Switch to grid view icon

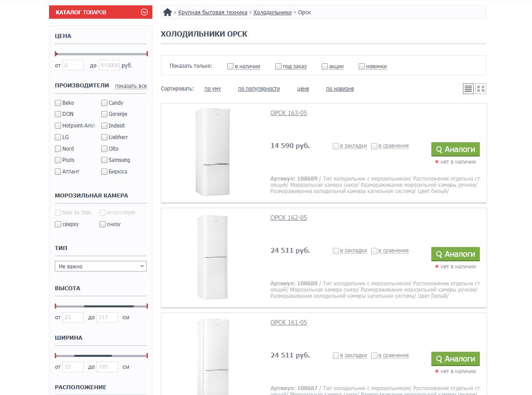coord(481,89)
